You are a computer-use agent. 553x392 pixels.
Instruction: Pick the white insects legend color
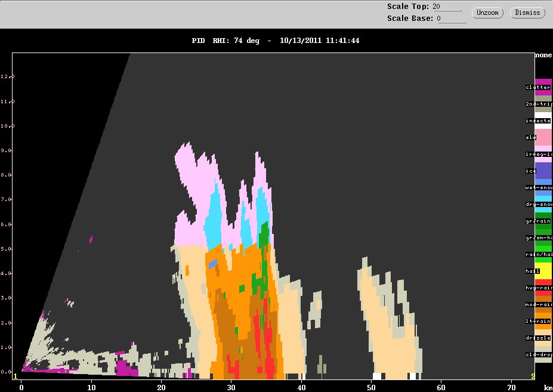[x=543, y=121]
